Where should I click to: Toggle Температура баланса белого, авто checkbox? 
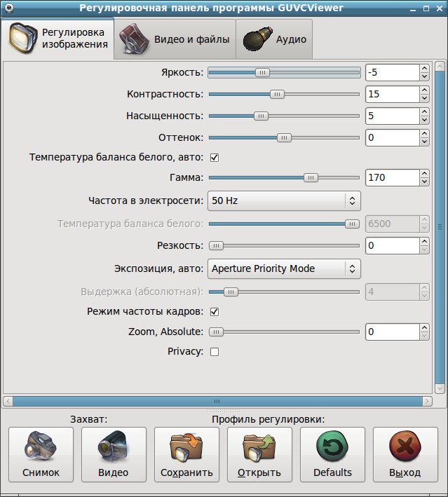coord(215,158)
